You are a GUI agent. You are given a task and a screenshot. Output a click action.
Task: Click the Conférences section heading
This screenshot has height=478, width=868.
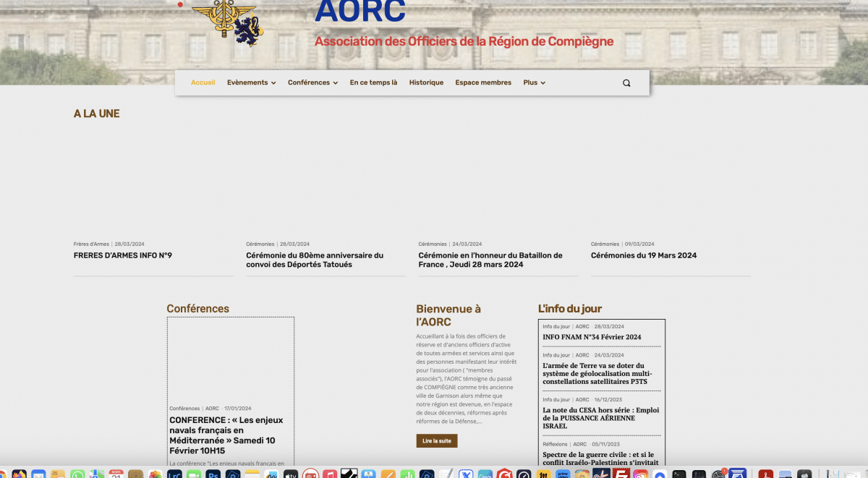click(x=197, y=309)
